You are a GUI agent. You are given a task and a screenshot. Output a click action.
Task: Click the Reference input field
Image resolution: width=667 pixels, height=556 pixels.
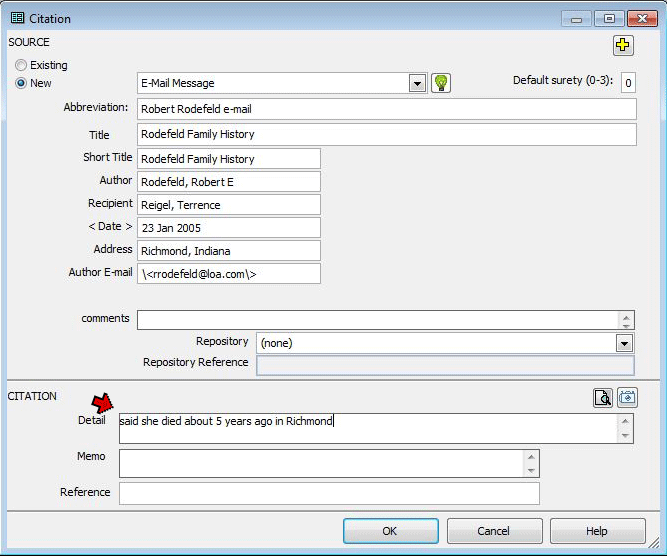(x=329, y=493)
